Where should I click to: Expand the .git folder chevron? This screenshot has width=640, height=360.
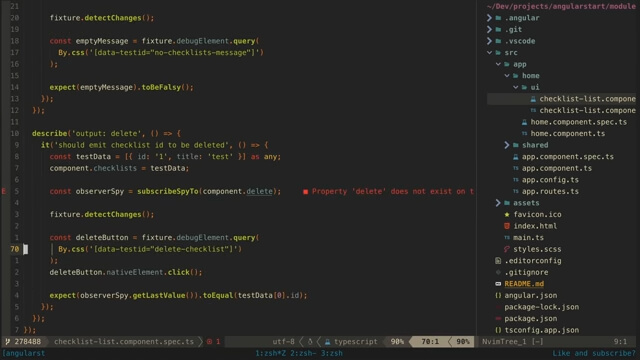pos(489,29)
